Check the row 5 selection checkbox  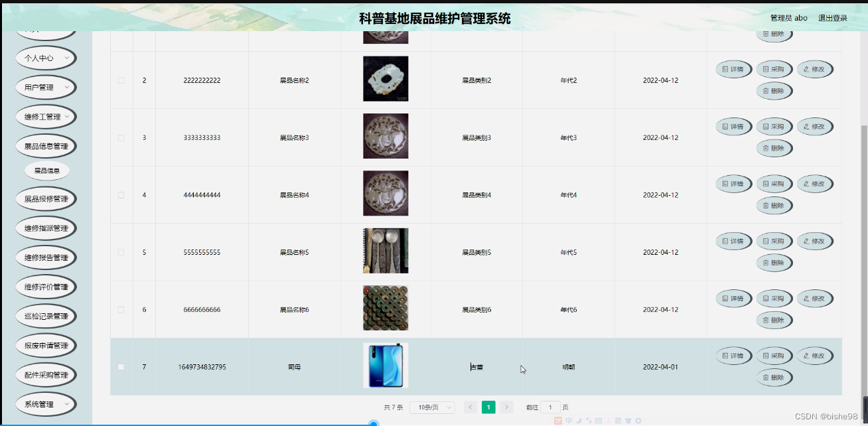click(121, 252)
